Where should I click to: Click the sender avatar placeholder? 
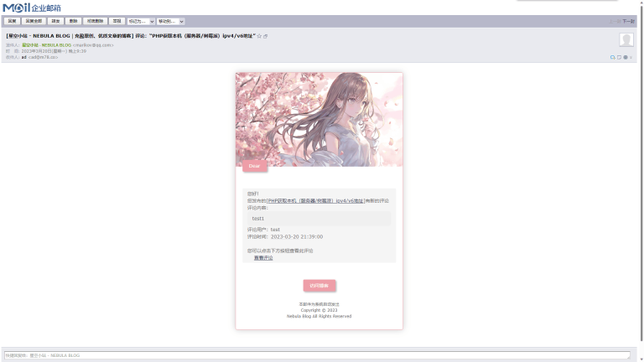(x=626, y=40)
